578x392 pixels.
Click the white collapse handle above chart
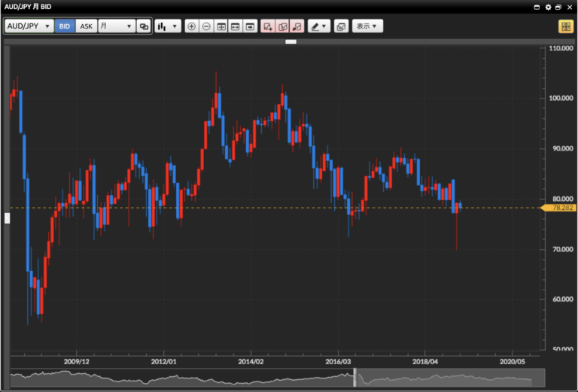click(291, 41)
